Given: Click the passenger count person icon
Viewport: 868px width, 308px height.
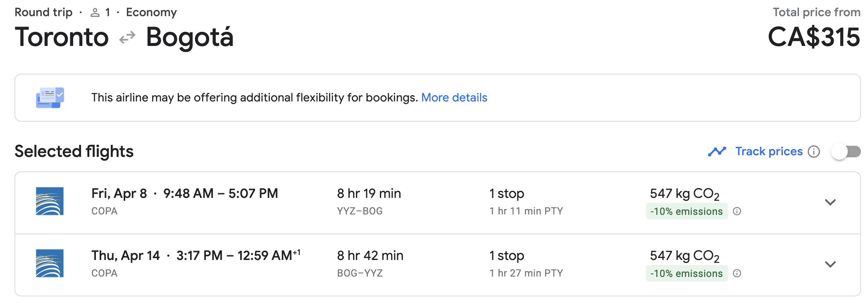Looking at the screenshot, I should point(95,13).
